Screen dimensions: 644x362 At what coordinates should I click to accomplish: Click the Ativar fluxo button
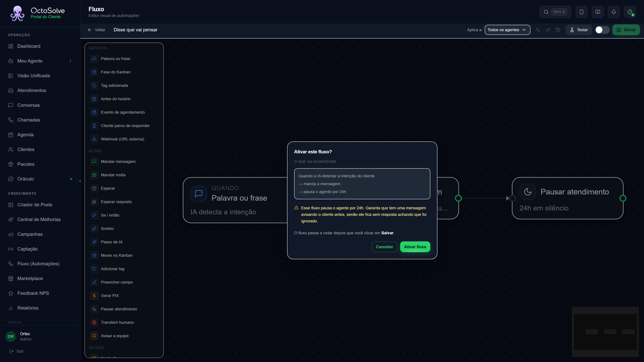[415, 247]
